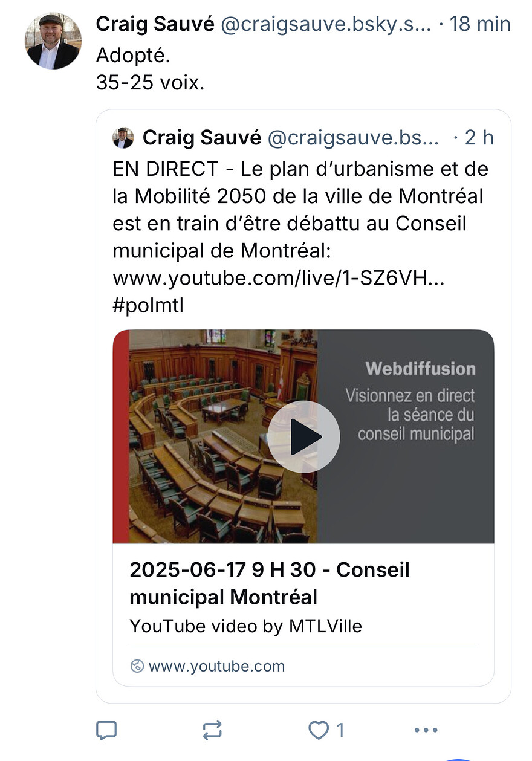Open Craig Sauvé name in quoted post
The image size is (532, 761).
[202, 138]
